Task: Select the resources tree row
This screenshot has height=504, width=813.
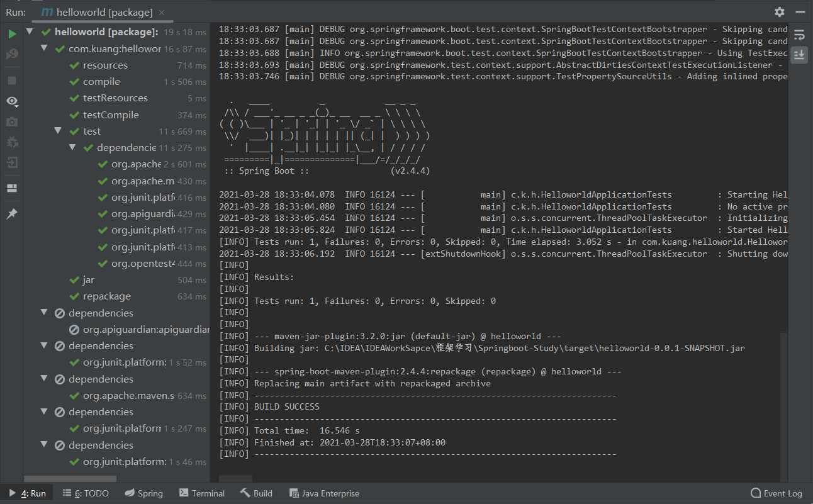Action: click(116, 65)
